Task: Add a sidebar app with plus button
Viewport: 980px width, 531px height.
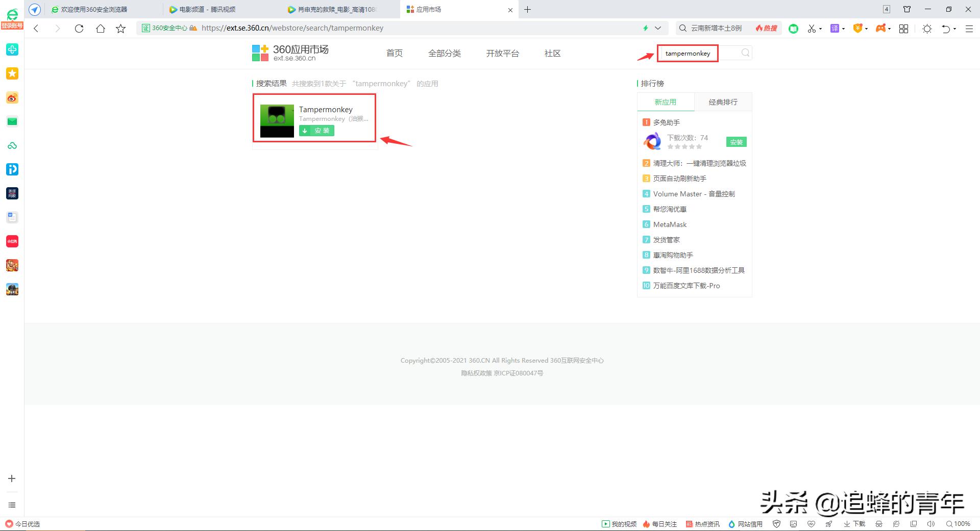Action: coord(12,478)
